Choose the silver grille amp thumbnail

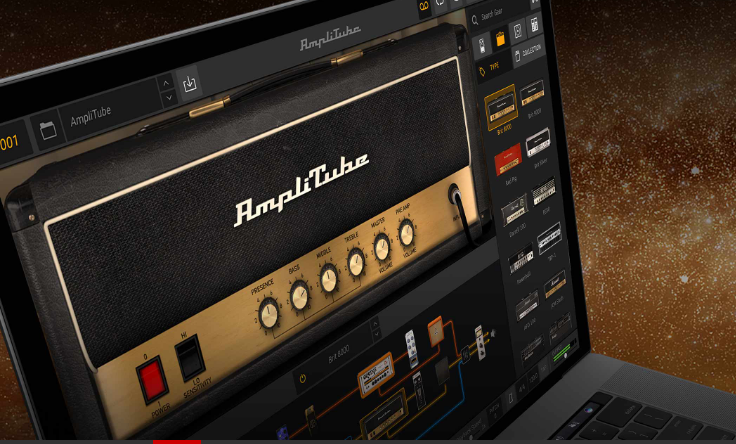coord(544,191)
